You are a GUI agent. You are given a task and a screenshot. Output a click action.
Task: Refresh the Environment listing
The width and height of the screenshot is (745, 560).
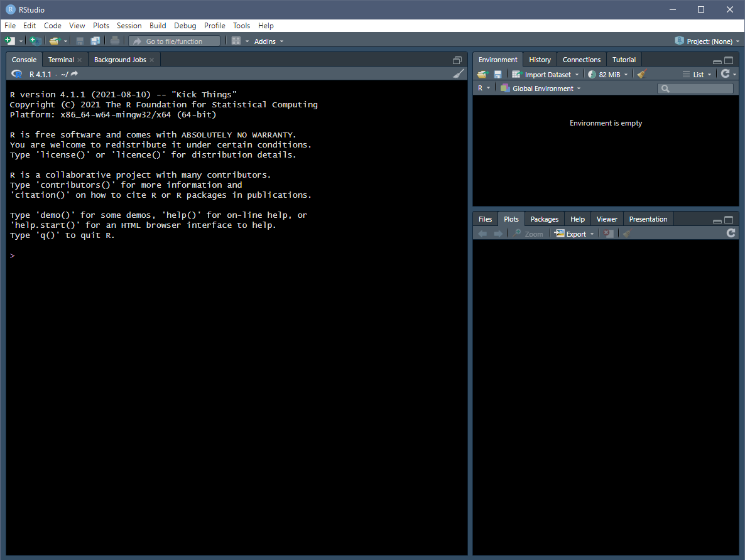click(727, 73)
